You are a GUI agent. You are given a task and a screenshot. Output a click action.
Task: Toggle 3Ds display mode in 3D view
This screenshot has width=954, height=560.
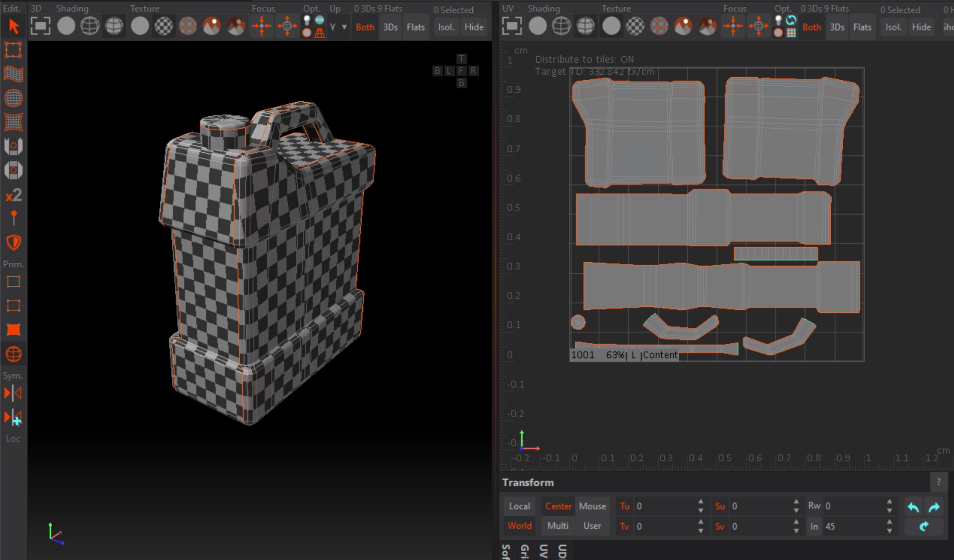coord(391,27)
